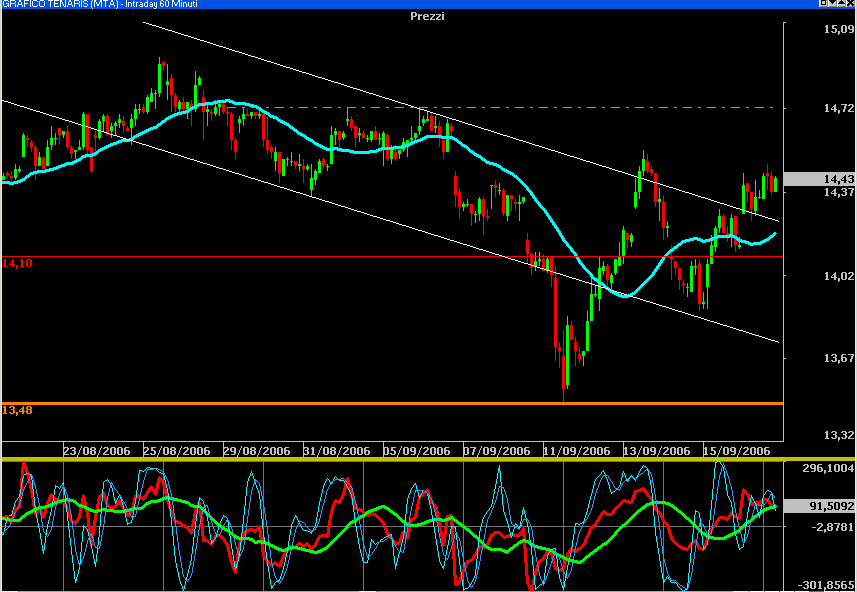Image resolution: width=857 pixels, height=592 pixels.
Task: Close the Tenaris chart window
Action: pyautogui.click(x=850, y=3)
